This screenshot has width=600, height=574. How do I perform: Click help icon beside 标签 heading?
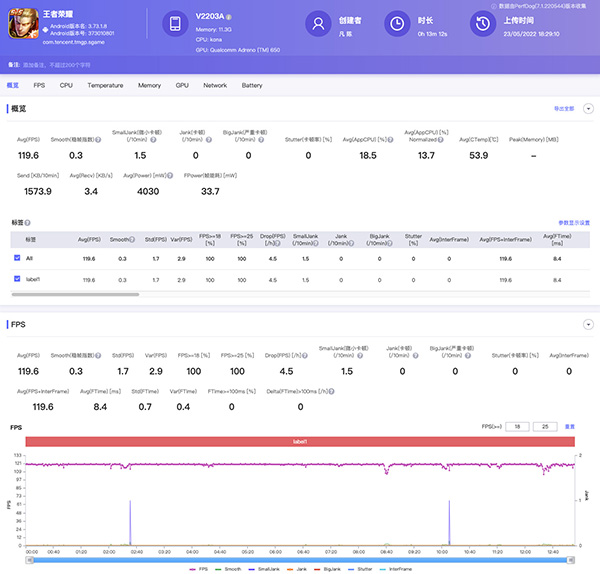[28, 222]
